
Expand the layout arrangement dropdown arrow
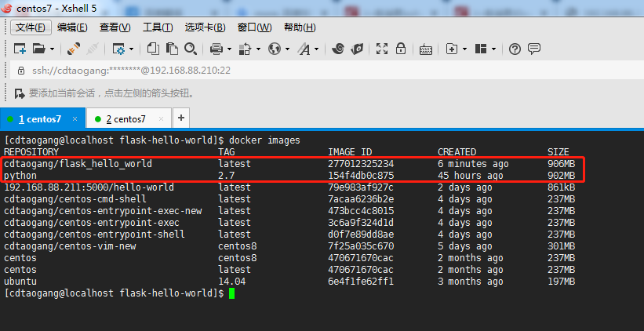point(493,49)
